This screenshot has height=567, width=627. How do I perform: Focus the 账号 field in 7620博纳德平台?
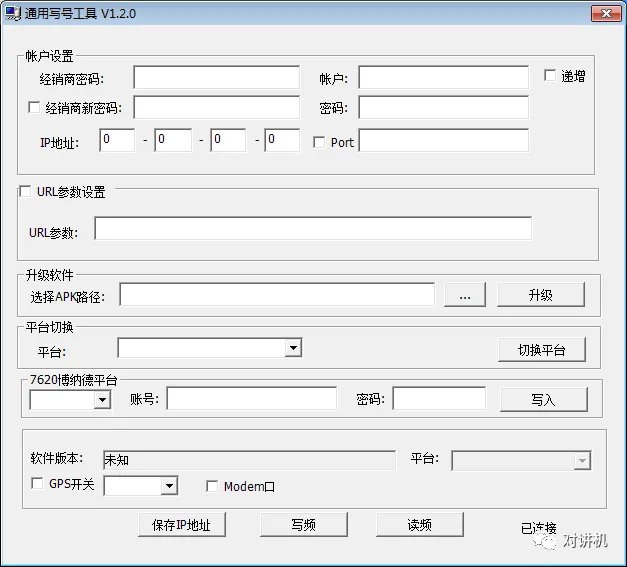[252, 398]
